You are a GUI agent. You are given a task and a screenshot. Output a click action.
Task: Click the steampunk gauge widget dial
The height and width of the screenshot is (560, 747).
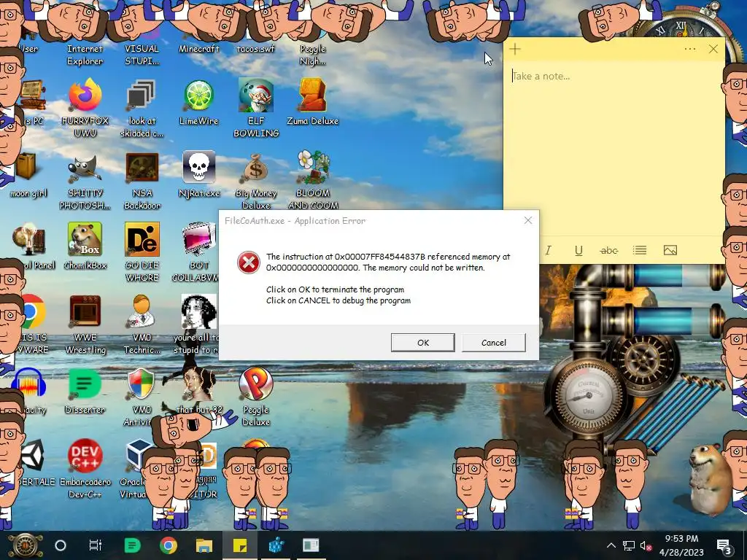[x=589, y=395]
